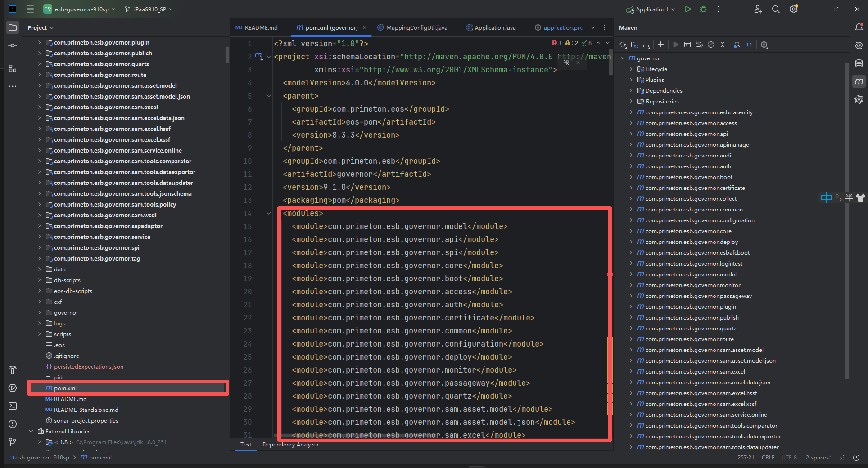Expand the Lifecycle node in Maven
The width and height of the screenshot is (868, 468).
click(631, 69)
